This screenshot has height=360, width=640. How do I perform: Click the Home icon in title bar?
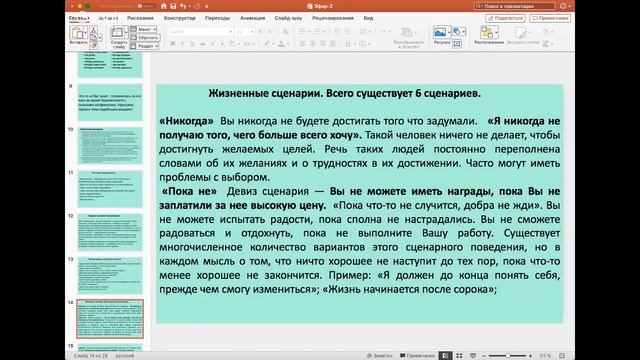click(164, 6)
